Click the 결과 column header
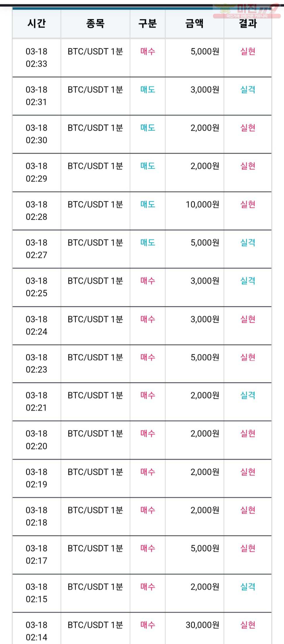 248,23
